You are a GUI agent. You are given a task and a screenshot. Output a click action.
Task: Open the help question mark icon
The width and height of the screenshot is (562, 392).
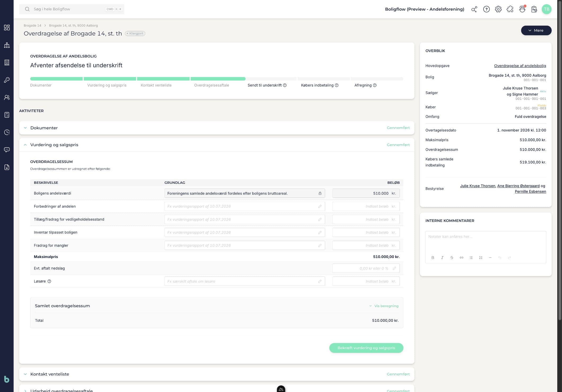click(486, 9)
